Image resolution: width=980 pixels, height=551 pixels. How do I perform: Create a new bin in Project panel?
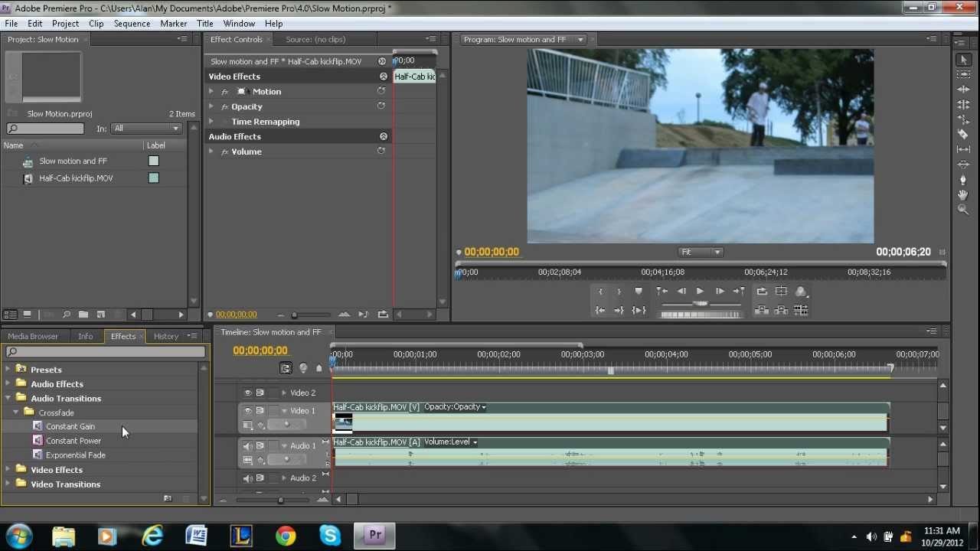click(x=83, y=315)
